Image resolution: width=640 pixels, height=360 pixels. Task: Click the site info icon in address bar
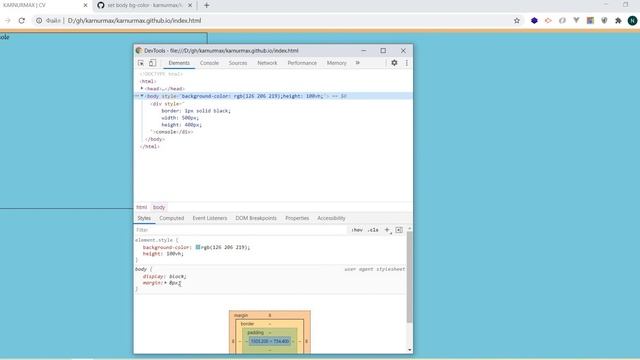39,20
